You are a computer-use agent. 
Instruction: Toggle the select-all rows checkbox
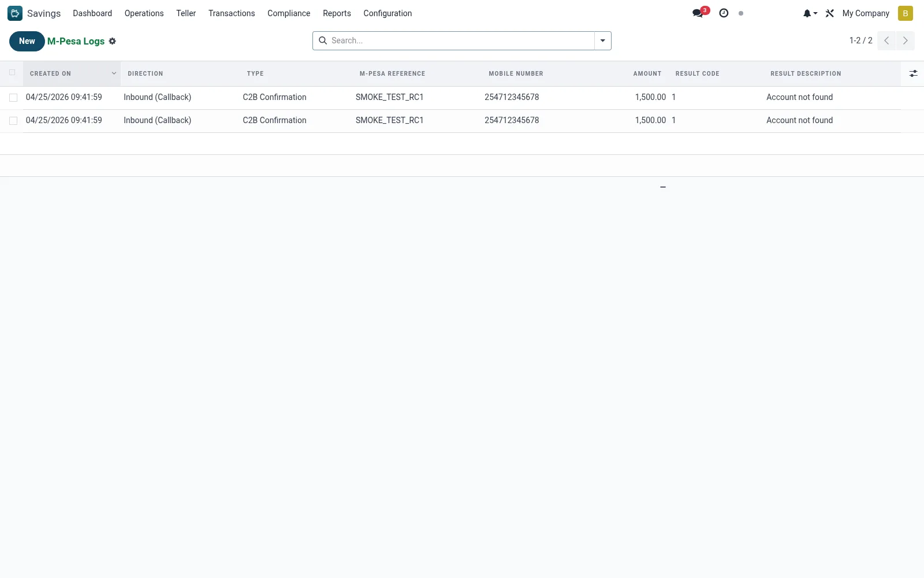click(12, 73)
